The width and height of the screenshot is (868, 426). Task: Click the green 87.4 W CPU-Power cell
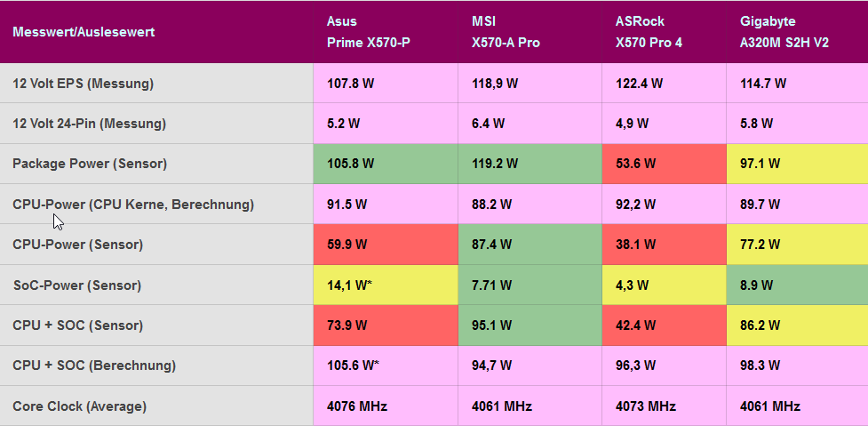530,245
